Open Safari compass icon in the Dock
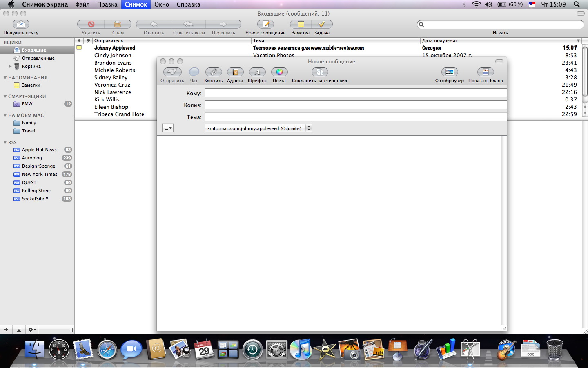This screenshot has height=368, width=588. click(107, 350)
